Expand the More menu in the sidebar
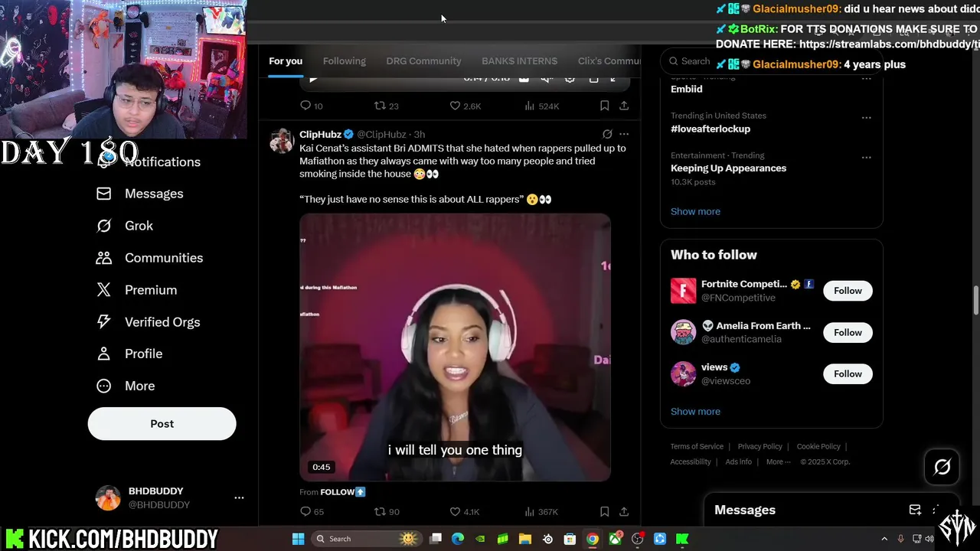This screenshot has height=551, width=980. pos(126,386)
